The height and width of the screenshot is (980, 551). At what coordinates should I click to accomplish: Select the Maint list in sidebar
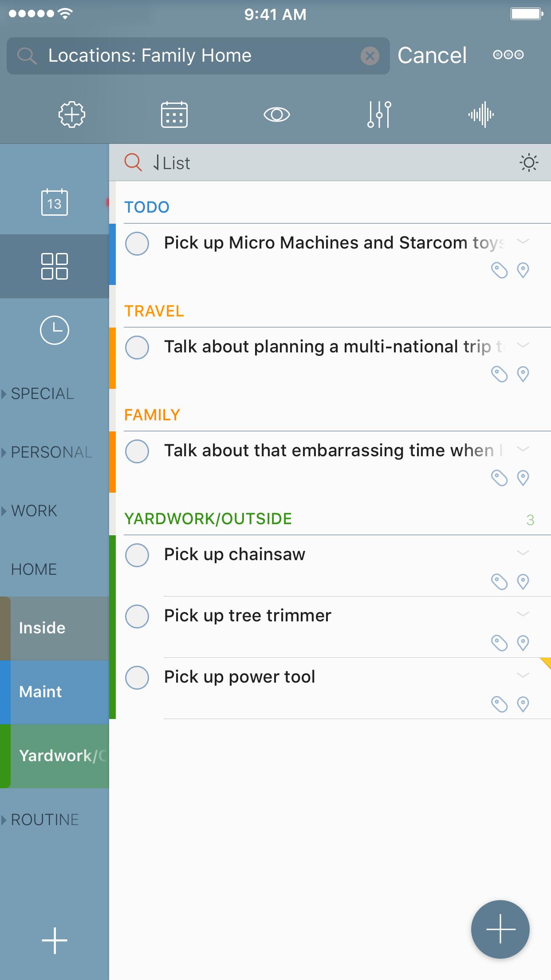[x=54, y=692]
